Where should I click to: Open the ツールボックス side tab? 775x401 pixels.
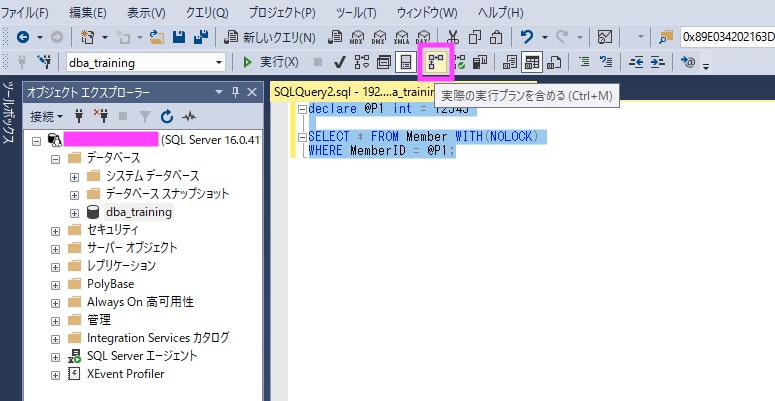(8, 115)
